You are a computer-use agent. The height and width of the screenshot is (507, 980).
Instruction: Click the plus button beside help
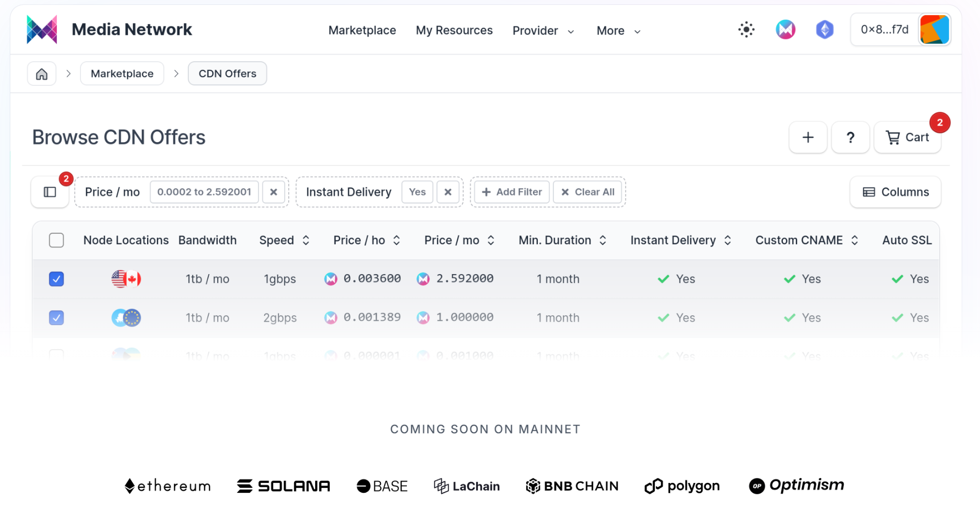pos(808,138)
